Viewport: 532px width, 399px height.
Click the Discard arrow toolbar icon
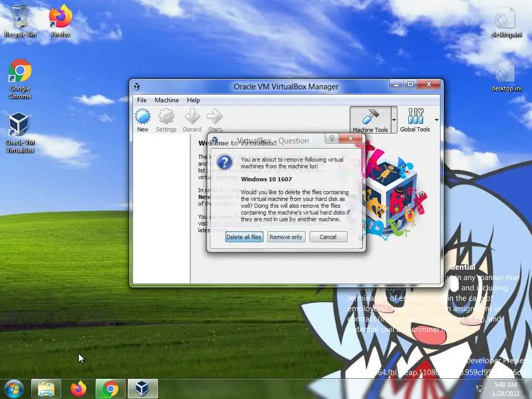pos(192,120)
